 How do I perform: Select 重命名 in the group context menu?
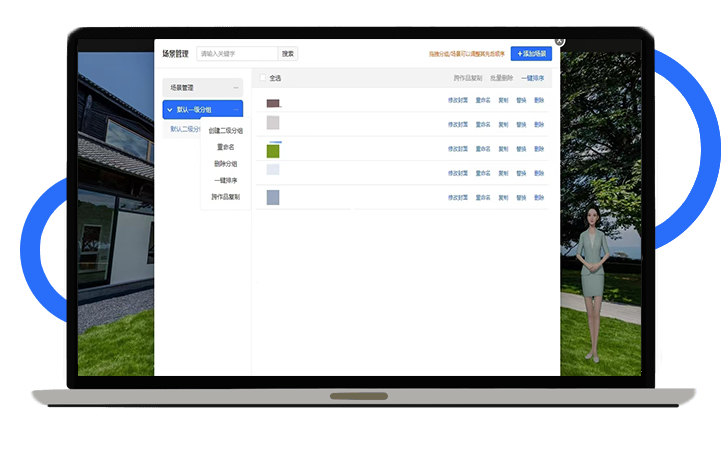click(226, 147)
